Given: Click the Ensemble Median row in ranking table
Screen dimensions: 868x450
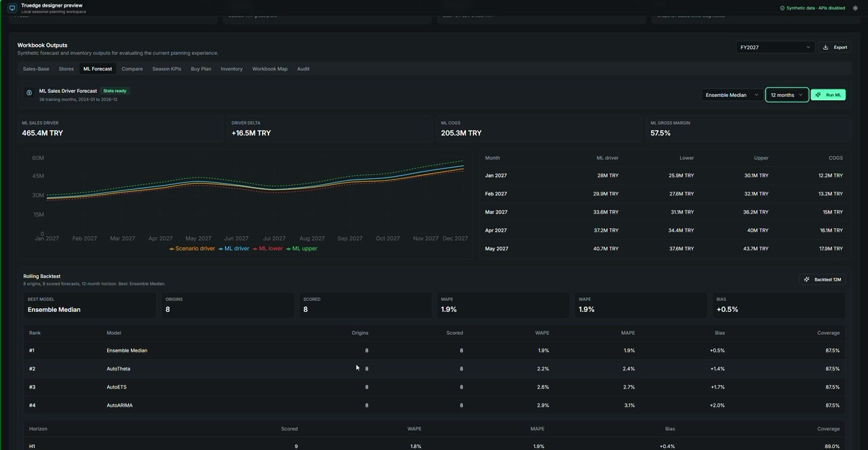Looking at the screenshot, I should coord(434,350).
